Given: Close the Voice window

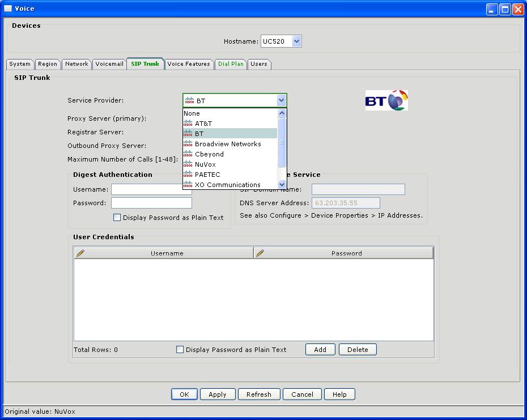Looking at the screenshot, I should click(517, 9).
